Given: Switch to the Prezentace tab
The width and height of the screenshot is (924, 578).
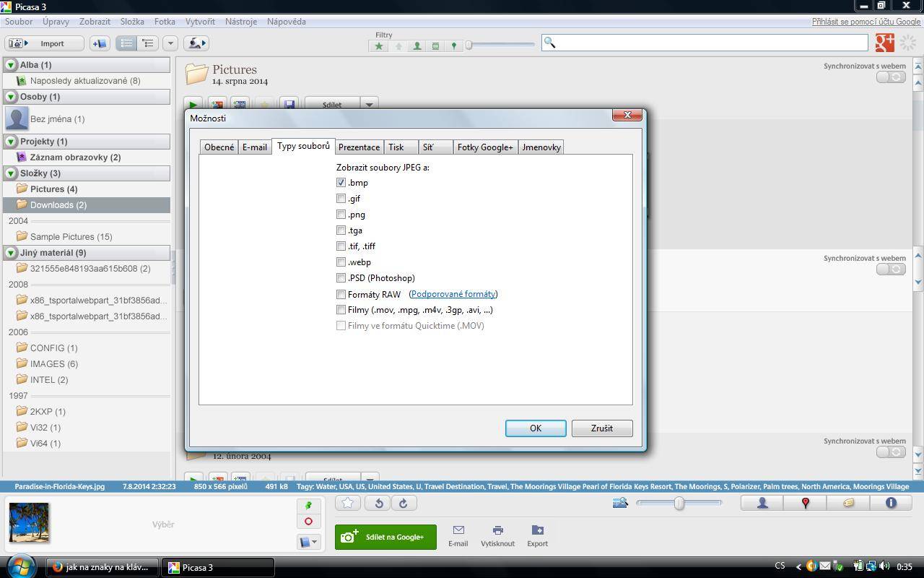Looking at the screenshot, I should (x=359, y=147).
